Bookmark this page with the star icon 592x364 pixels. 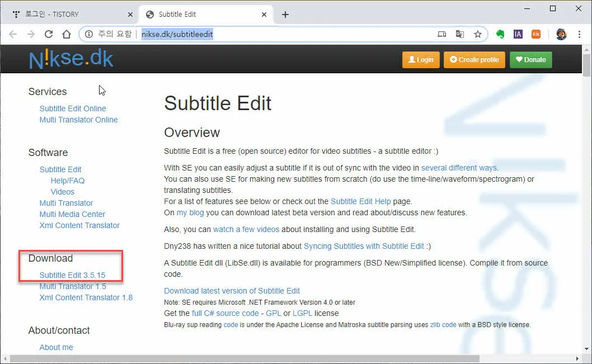coord(478,34)
